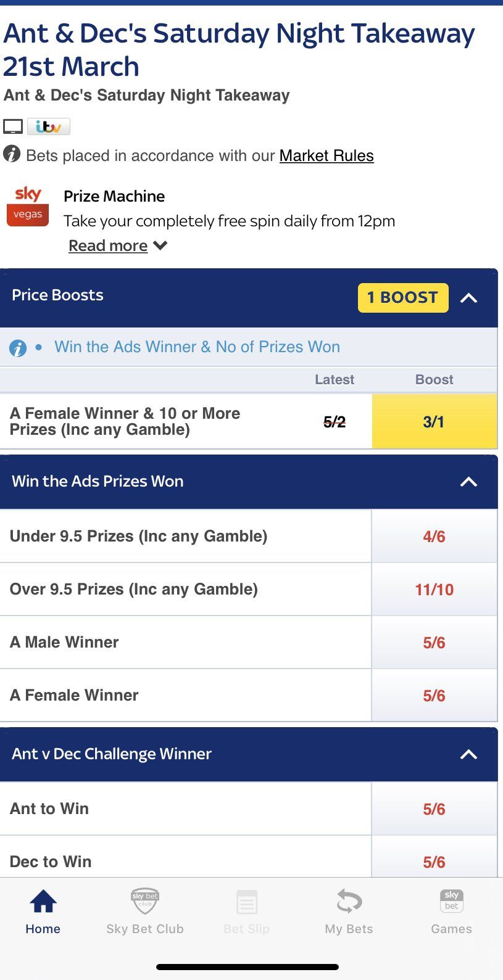Collapse Ant v Dec Challenge Winner section
This screenshot has height=980, width=503.
point(469,754)
